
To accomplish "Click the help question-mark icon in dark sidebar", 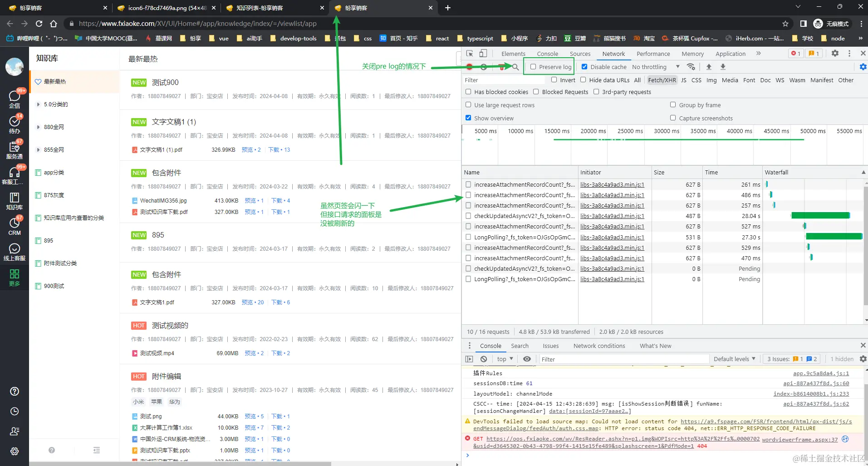I will (x=15, y=392).
